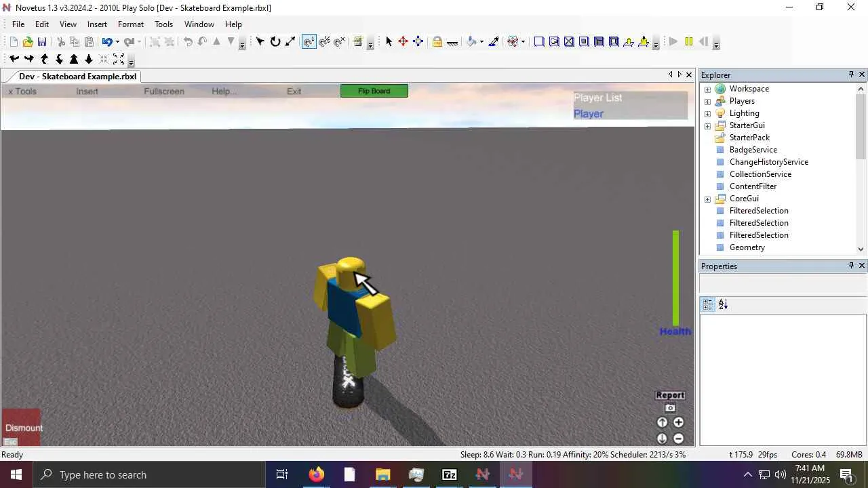Click the camera pan left arrow
The height and width of the screenshot is (488, 868).
[x=14, y=59]
